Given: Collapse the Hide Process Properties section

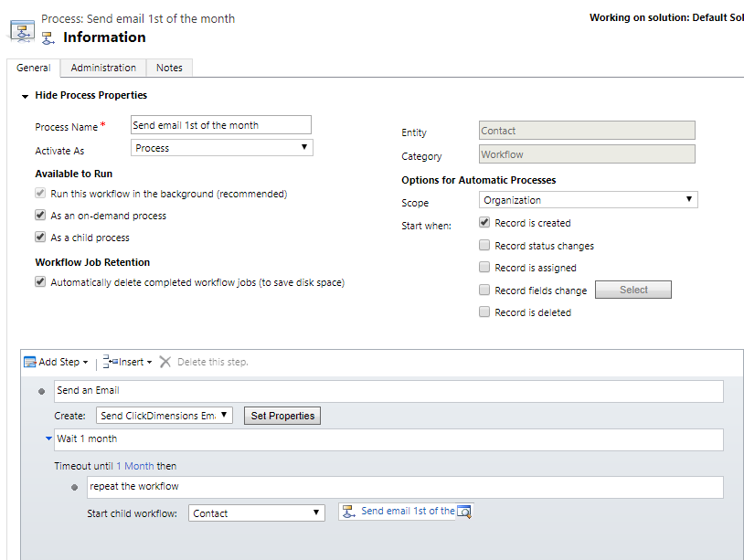Looking at the screenshot, I should (25, 95).
